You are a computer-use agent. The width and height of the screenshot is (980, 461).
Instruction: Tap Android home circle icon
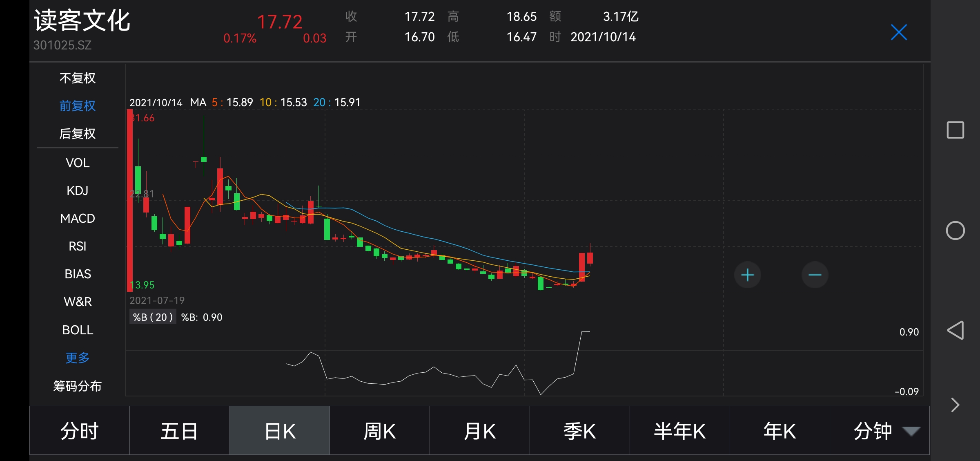pyautogui.click(x=955, y=230)
